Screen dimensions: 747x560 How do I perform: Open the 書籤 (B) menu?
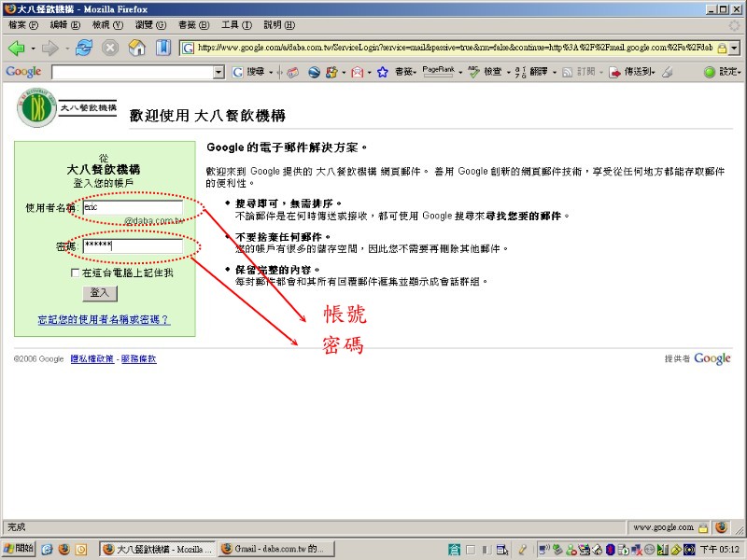193,25
